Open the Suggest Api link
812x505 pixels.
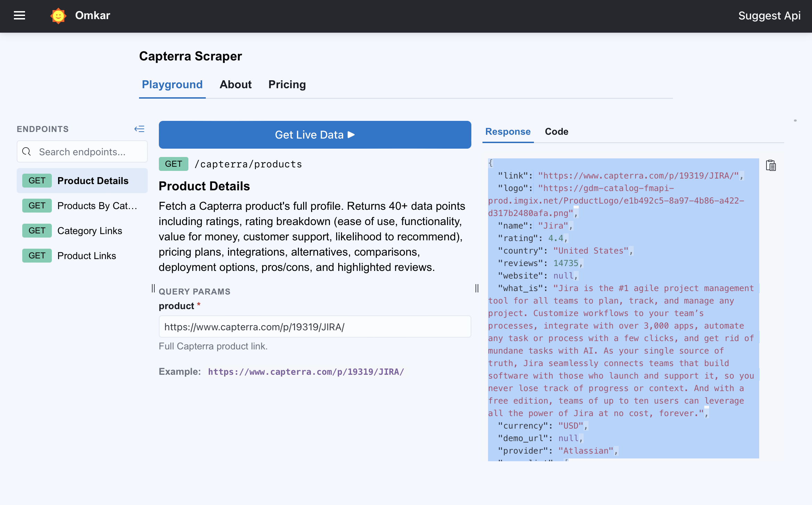[x=769, y=16]
